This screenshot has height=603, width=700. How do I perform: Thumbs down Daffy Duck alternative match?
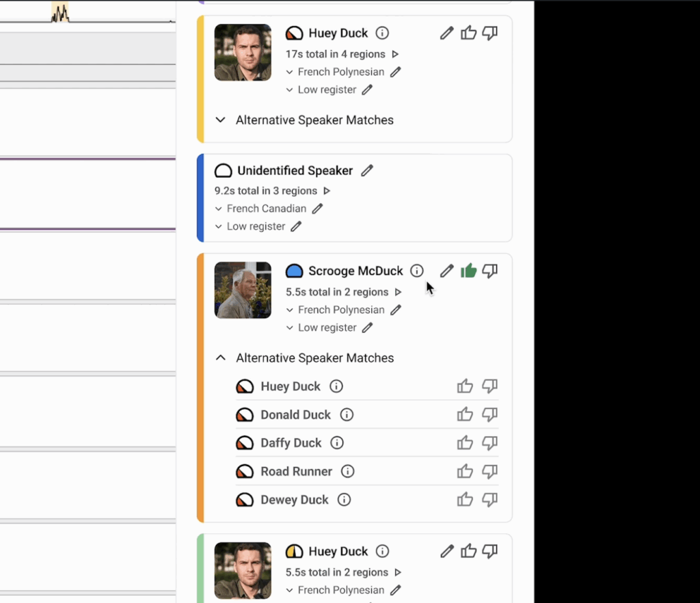click(489, 443)
